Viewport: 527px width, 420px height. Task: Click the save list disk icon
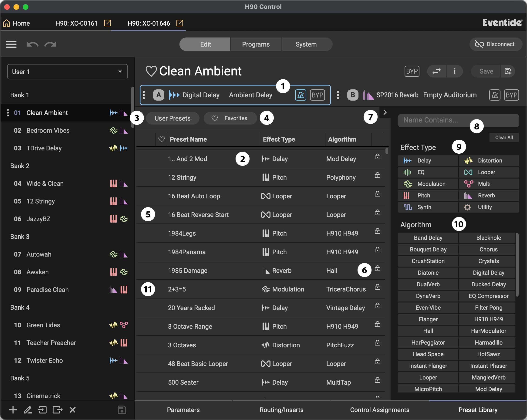click(122, 410)
